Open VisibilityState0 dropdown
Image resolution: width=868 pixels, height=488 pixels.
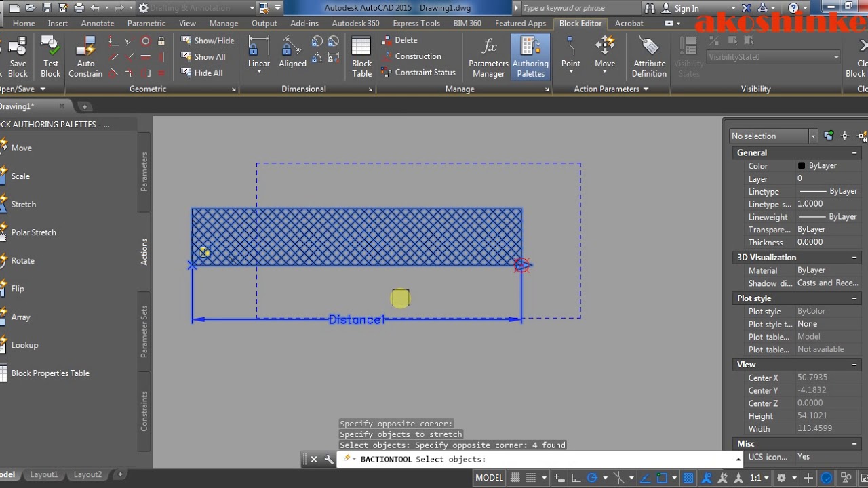coord(773,57)
